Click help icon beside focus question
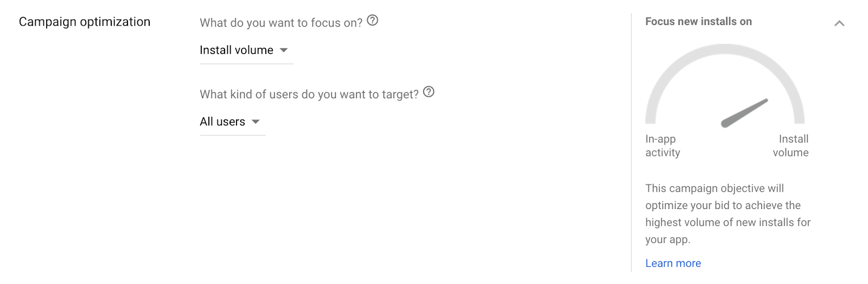The width and height of the screenshot is (868, 284). point(373,21)
